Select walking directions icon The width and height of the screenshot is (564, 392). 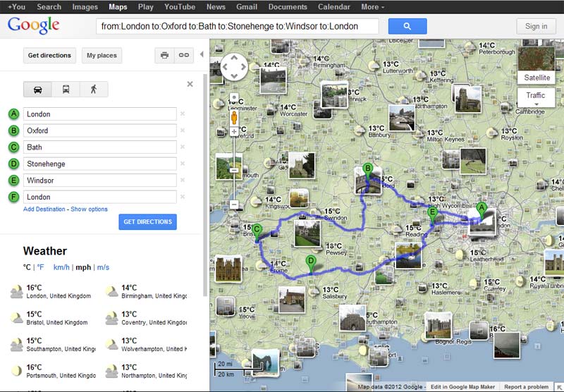[x=93, y=90]
